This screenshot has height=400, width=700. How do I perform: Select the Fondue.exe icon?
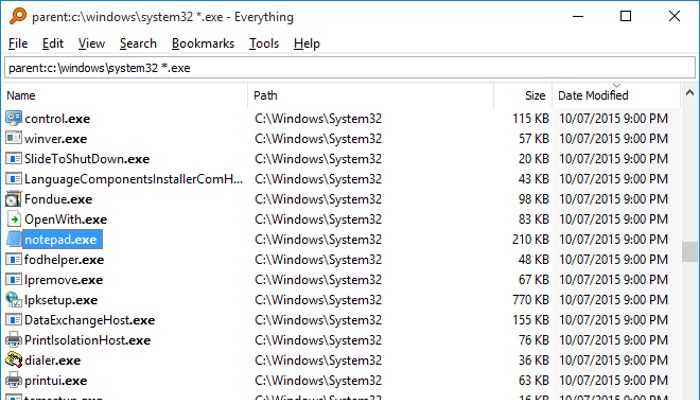(13, 199)
